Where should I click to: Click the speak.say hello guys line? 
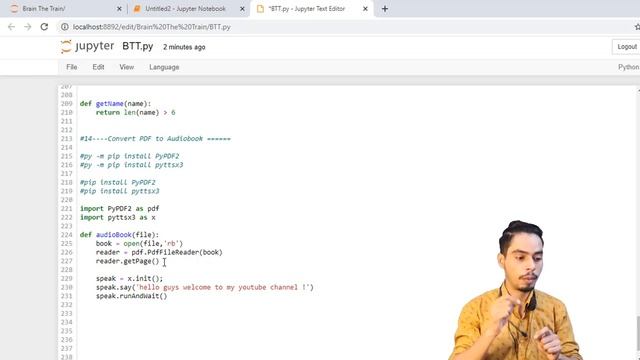[x=205, y=287]
